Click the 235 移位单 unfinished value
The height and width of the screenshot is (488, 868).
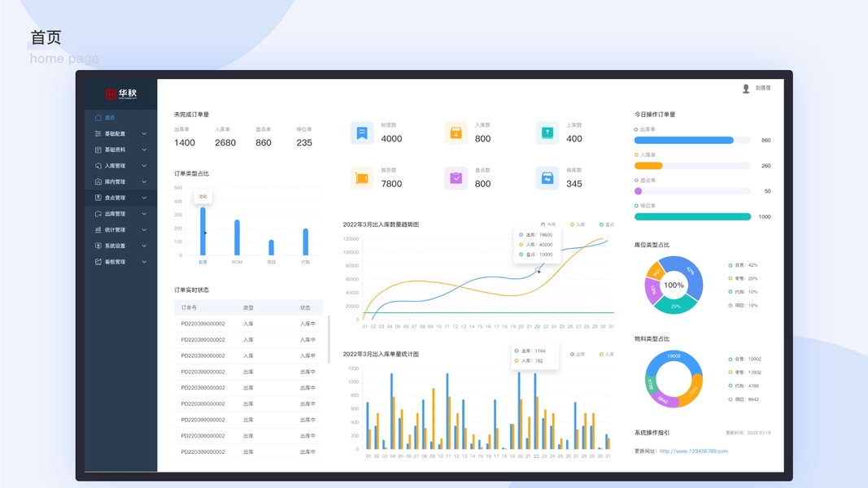pos(304,143)
